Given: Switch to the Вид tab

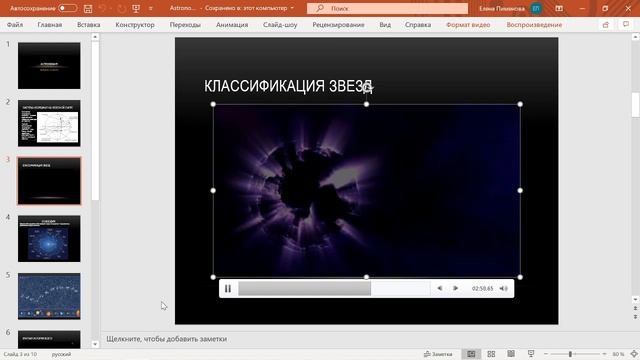Looking at the screenshot, I should coord(385,25).
